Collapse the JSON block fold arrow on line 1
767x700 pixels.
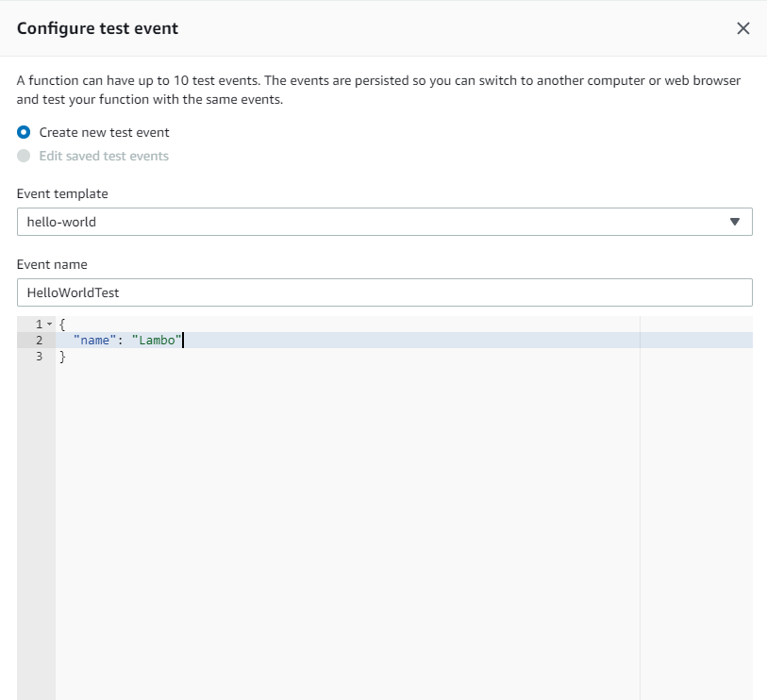tap(49, 324)
